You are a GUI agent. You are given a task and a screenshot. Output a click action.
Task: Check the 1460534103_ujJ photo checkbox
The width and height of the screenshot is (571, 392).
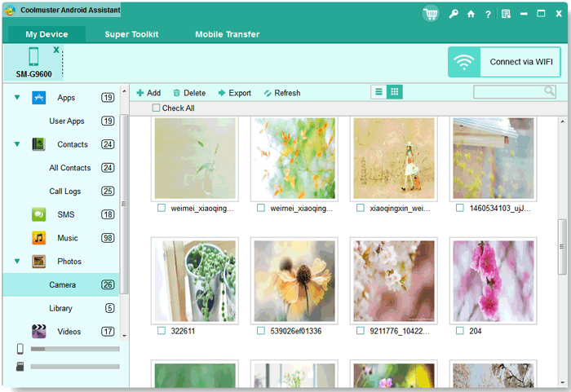[460, 208]
